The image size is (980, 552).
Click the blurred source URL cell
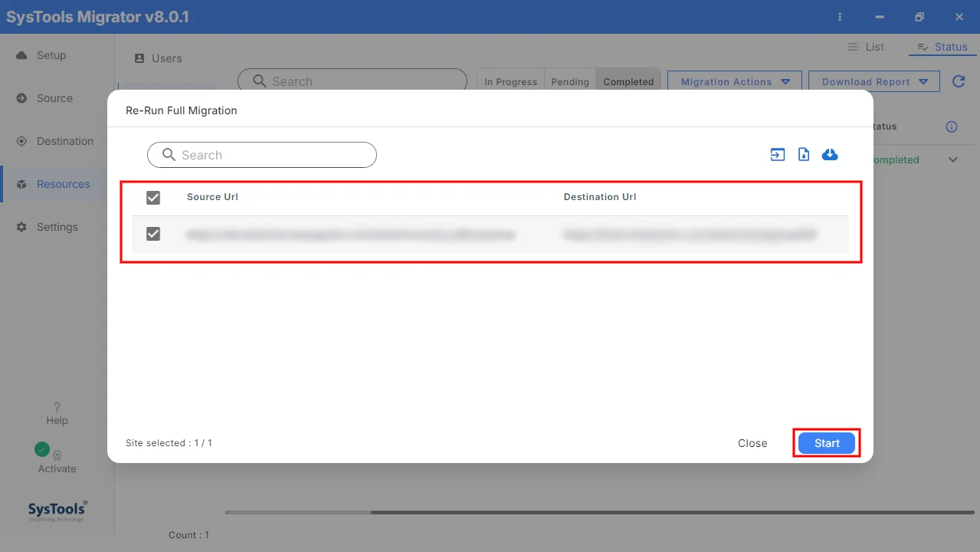(350, 235)
